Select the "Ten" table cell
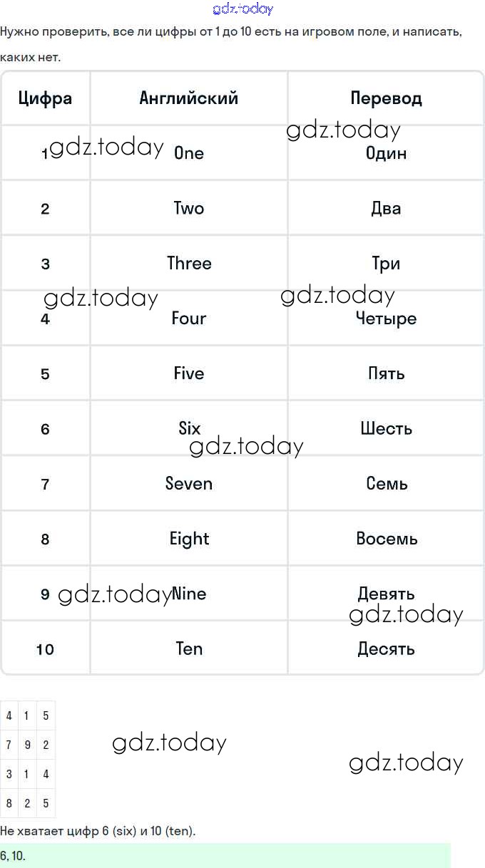Viewport: 485px width, 868px height. pos(189,649)
